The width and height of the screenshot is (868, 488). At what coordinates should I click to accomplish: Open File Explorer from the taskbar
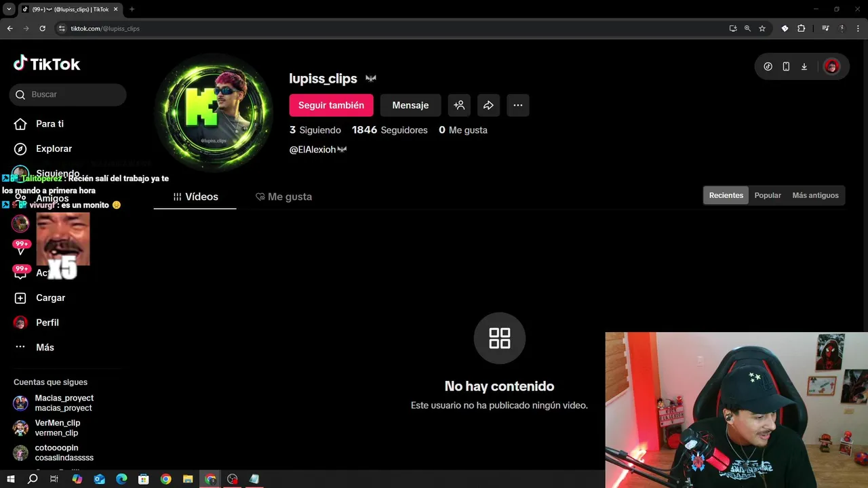[x=188, y=479]
